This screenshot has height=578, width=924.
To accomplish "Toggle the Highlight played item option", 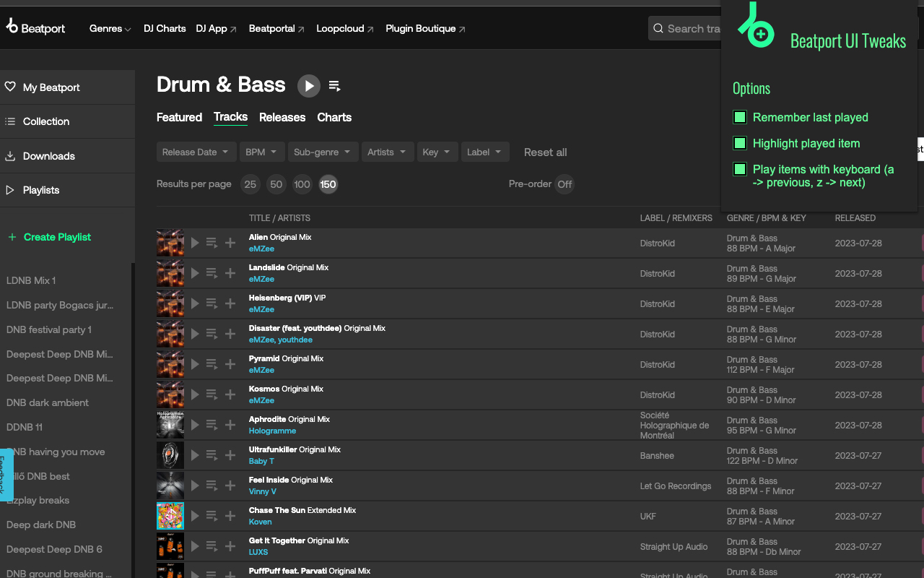I will coord(739,143).
